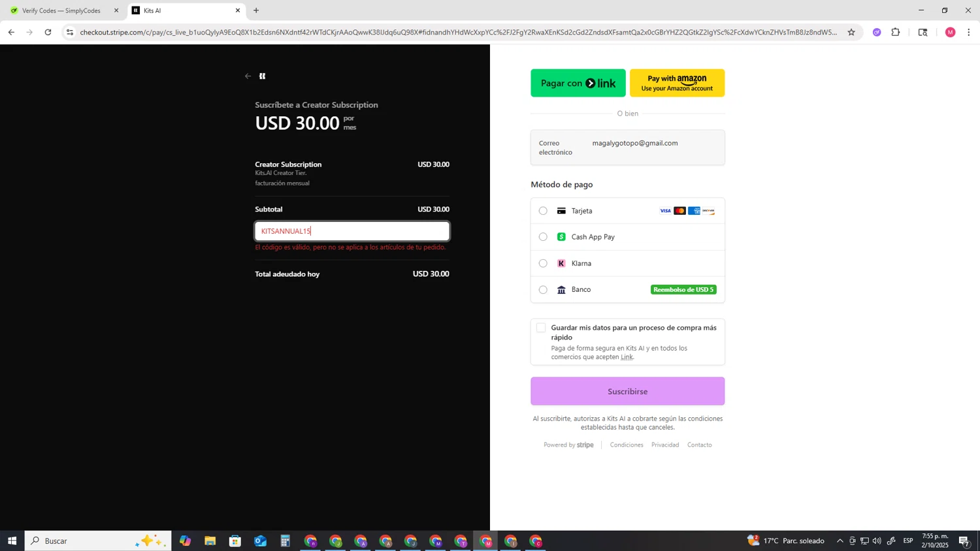Screen dimensions: 980x551
Task: Click the Link logo in Pagar con button
Action: click(x=600, y=83)
